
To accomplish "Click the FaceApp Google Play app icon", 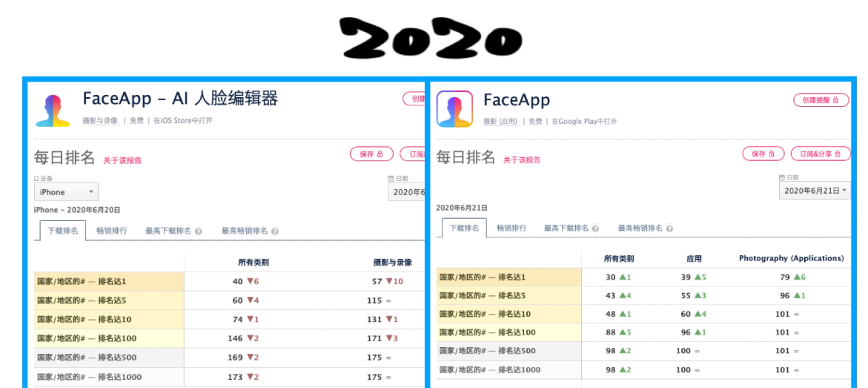I will (454, 109).
